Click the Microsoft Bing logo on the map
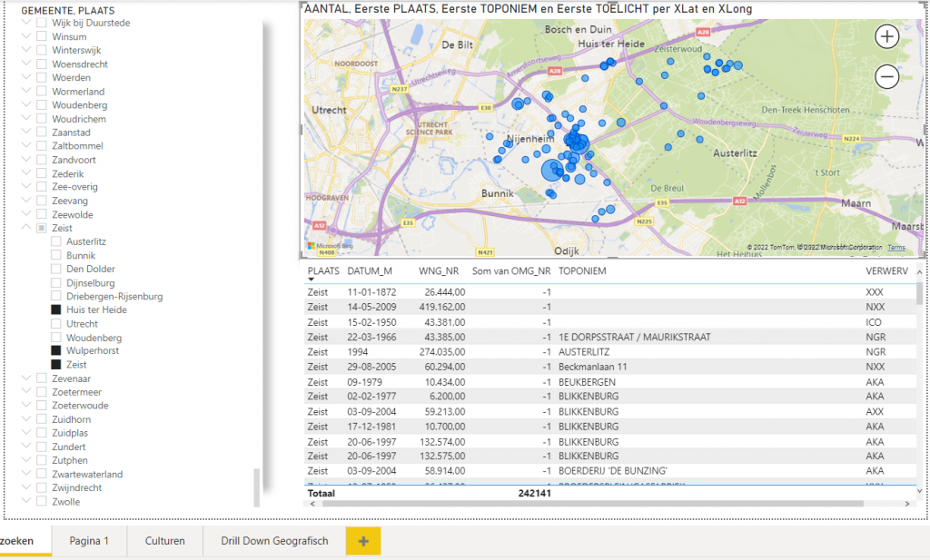This screenshot has width=930, height=560. coord(330,246)
